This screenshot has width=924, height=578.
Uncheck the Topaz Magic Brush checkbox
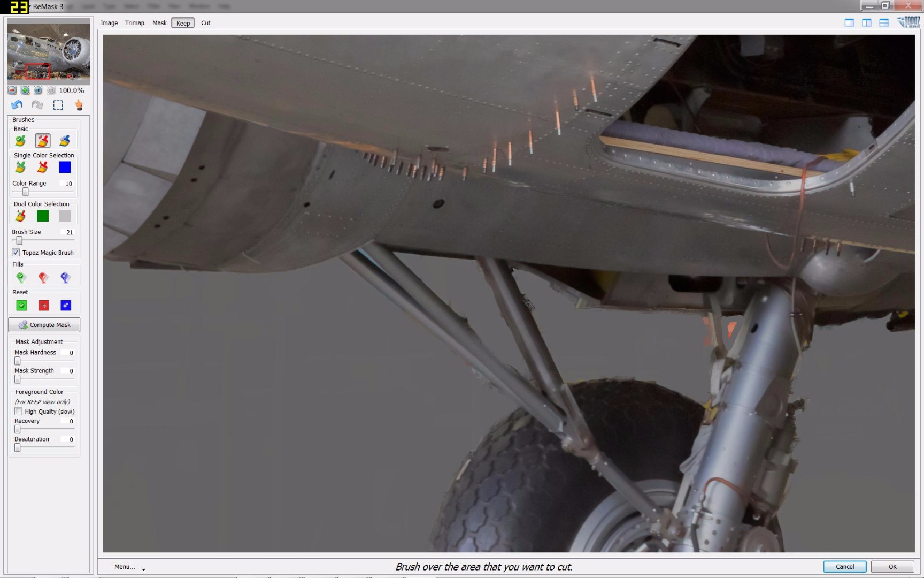click(x=16, y=253)
